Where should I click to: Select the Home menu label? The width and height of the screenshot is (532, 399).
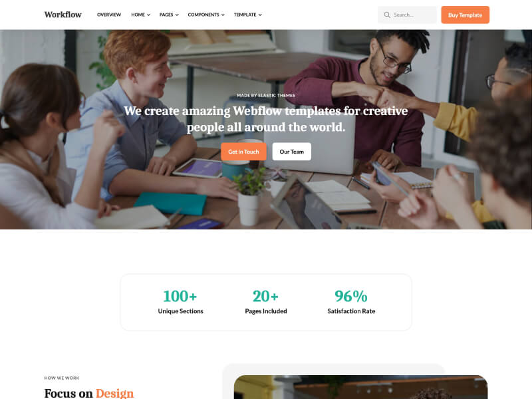click(138, 15)
